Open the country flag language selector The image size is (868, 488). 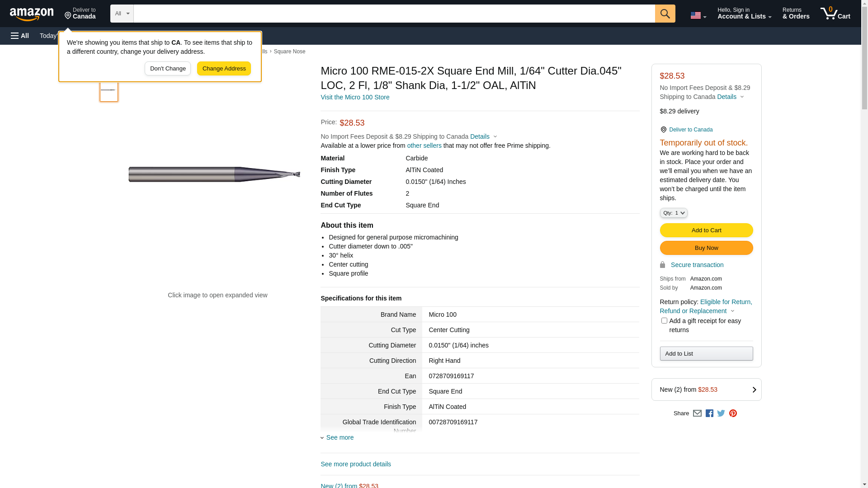(x=698, y=15)
